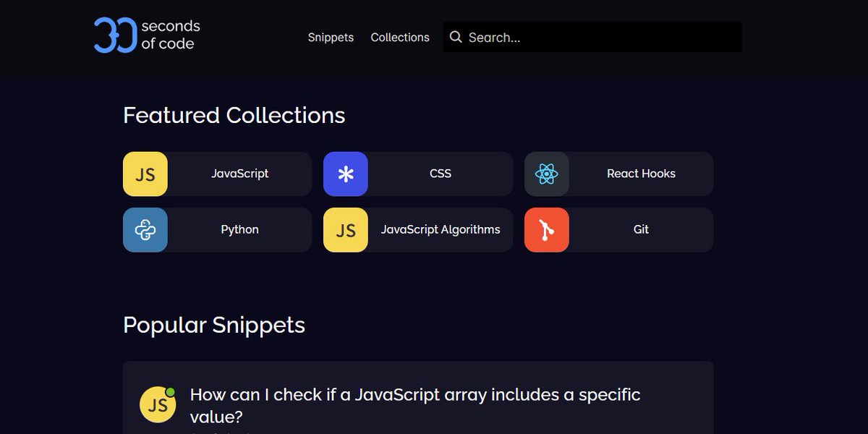The image size is (868, 434).
Task: Click the Popular Snippets heading
Action: (x=214, y=325)
